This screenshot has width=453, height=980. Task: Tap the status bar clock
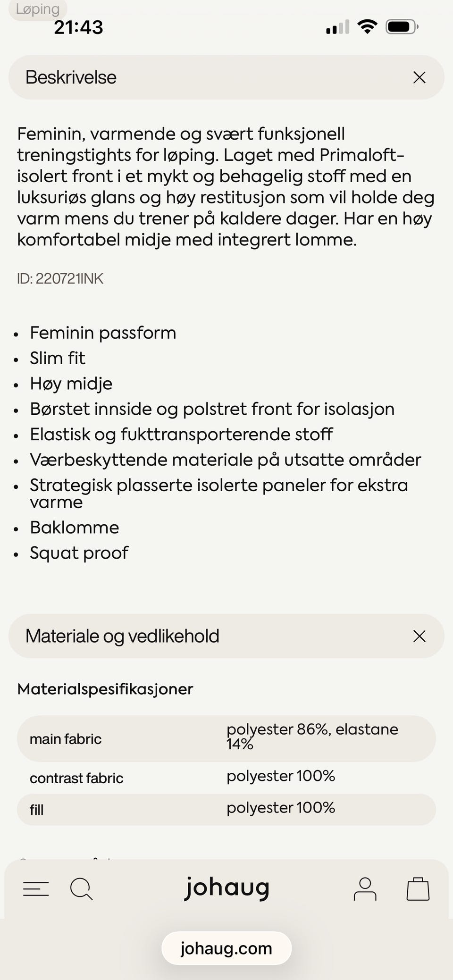(78, 27)
